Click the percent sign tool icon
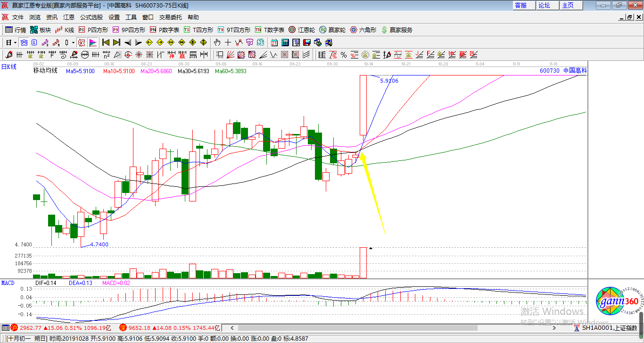Image resolution: width=644 pixels, height=343 pixels. tap(344, 55)
